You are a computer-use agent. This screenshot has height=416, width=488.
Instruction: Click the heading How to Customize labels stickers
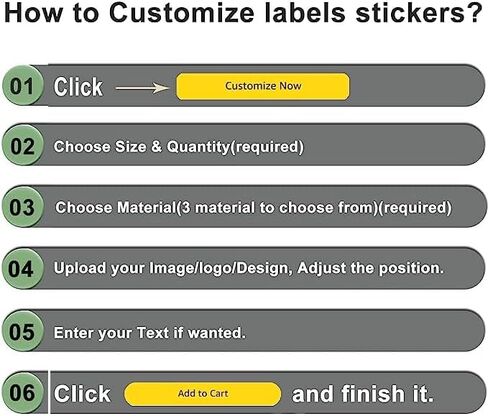click(x=243, y=13)
